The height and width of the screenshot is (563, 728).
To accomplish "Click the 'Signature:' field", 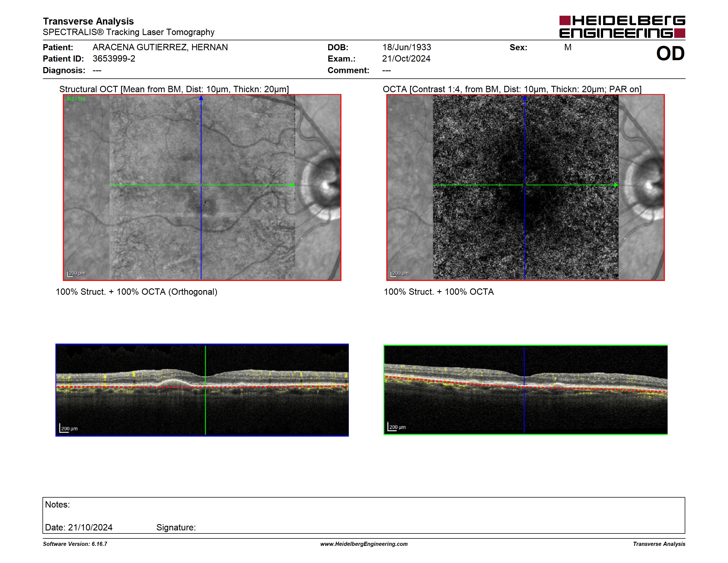I will (x=176, y=528).
